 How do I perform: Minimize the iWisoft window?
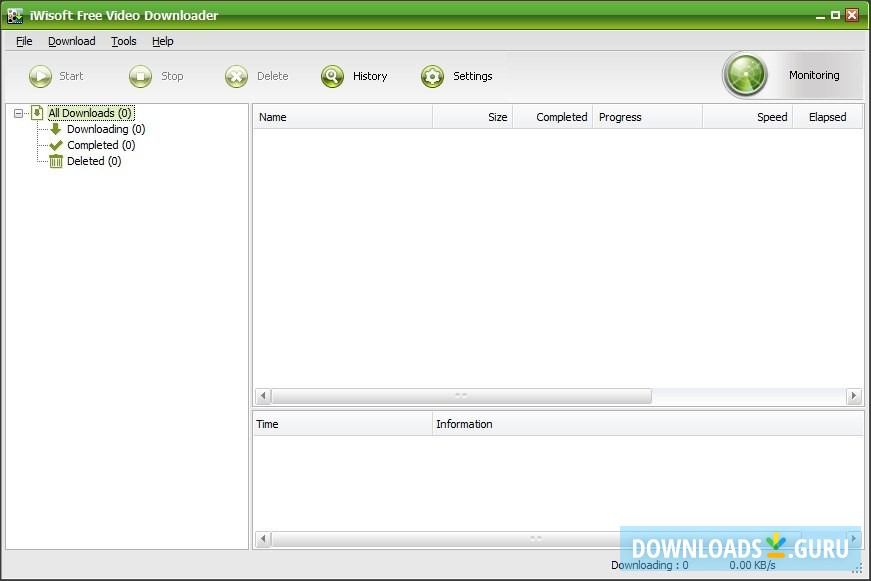[x=820, y=16]
